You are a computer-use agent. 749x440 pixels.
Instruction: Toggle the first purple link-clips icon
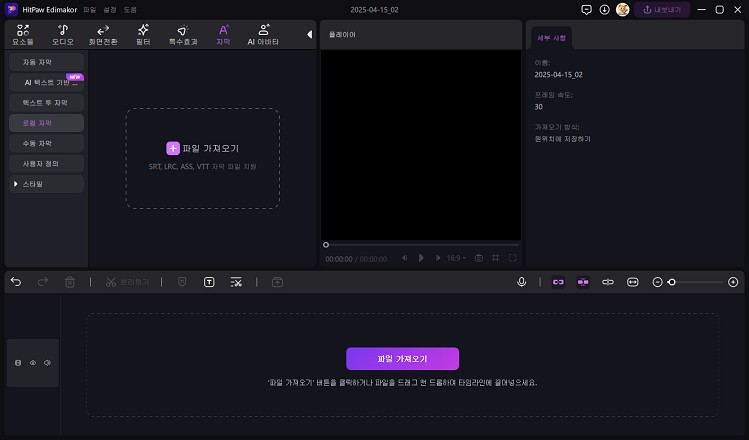pyautogui.click(x=558, y=282)
